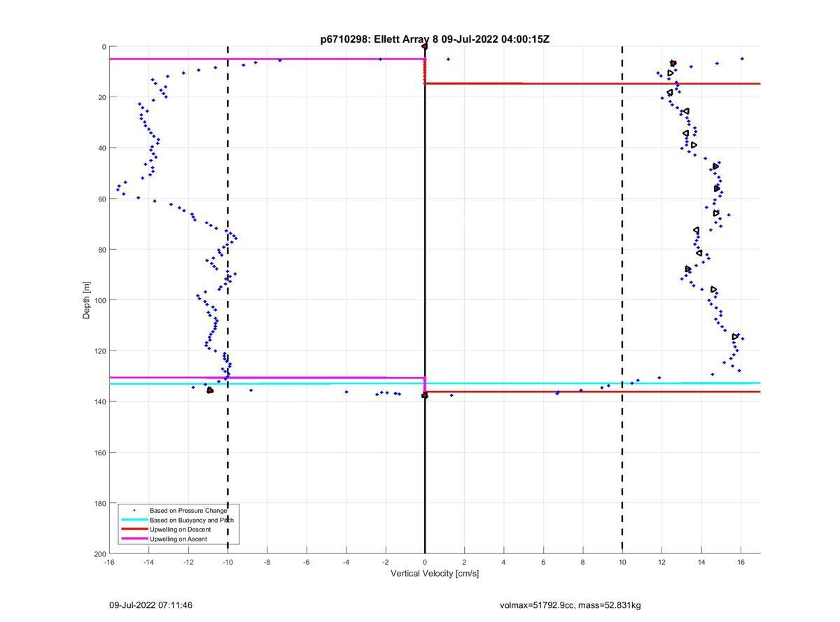Click the depth-axis tick label 80
840x622 pixels.
click(x=101, y=250)
